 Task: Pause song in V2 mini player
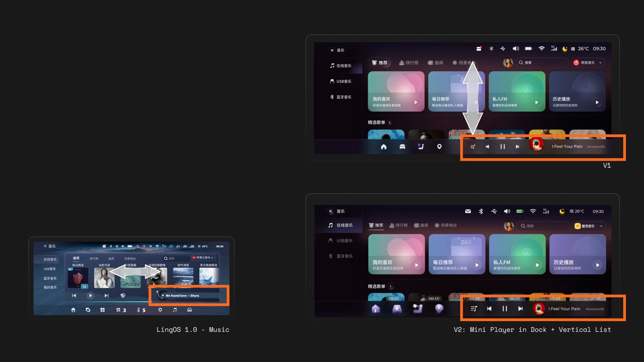click(505, 309)
